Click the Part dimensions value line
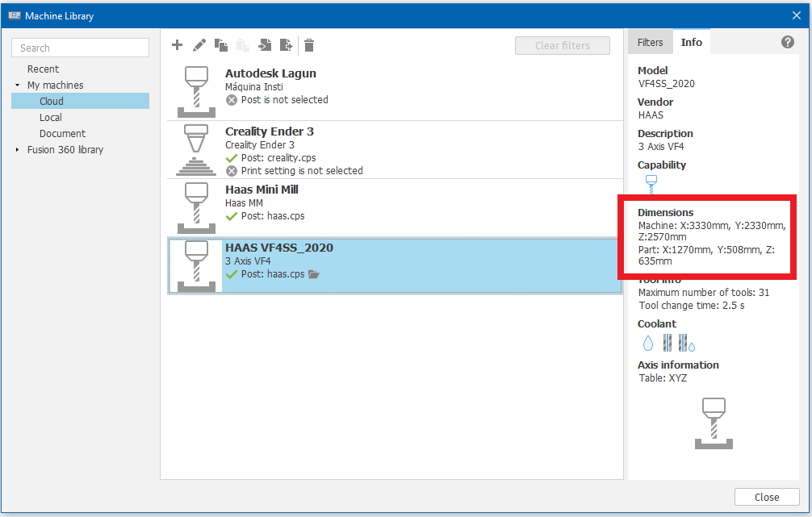This screenshot has width=812, height=517. (706, 255)
